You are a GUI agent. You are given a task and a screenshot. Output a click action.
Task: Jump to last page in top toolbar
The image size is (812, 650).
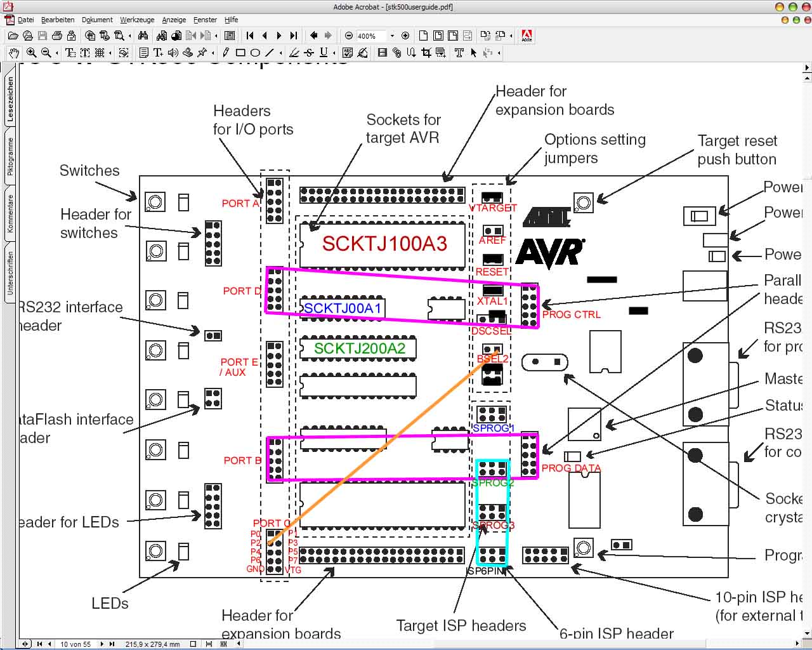[x=294, y=36]
